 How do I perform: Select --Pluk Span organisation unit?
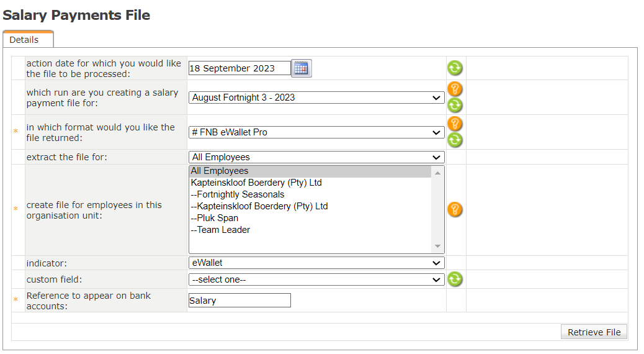pos(215,218)
